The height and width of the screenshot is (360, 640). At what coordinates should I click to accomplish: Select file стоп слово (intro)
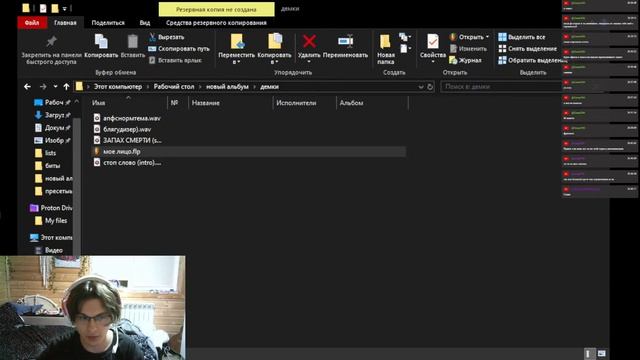[127, 162]
